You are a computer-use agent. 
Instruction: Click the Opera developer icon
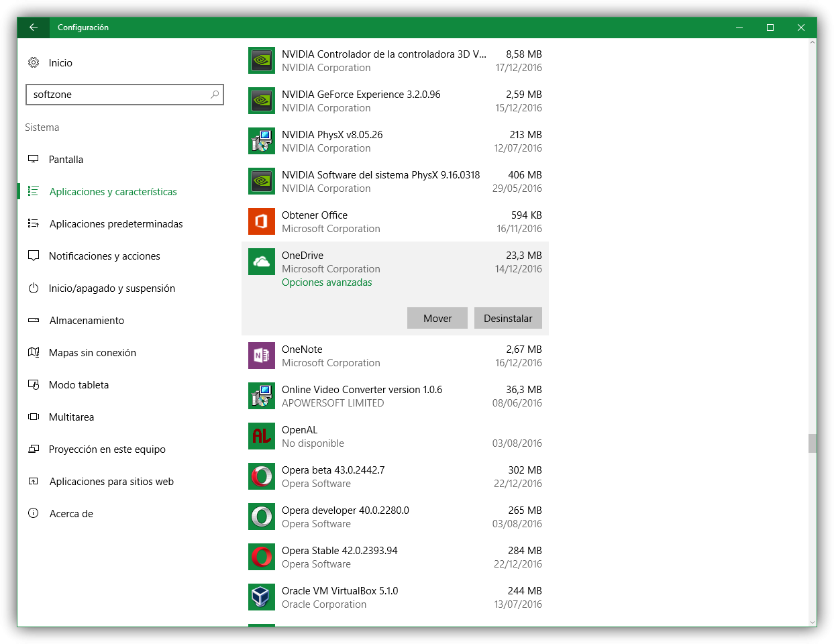click(262, 517)
